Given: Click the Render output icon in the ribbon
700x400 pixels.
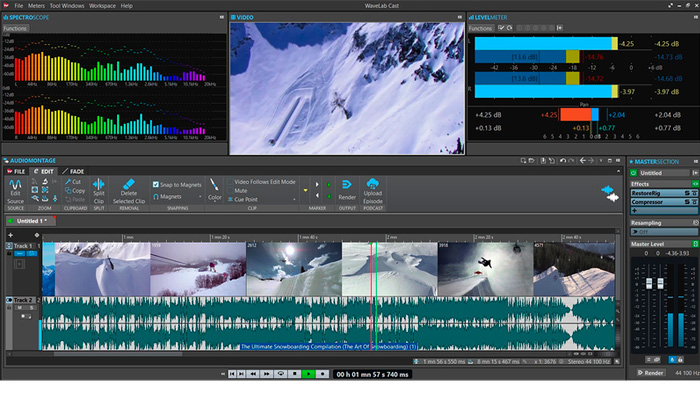Looking at the screenshot, I should point(346,185).
